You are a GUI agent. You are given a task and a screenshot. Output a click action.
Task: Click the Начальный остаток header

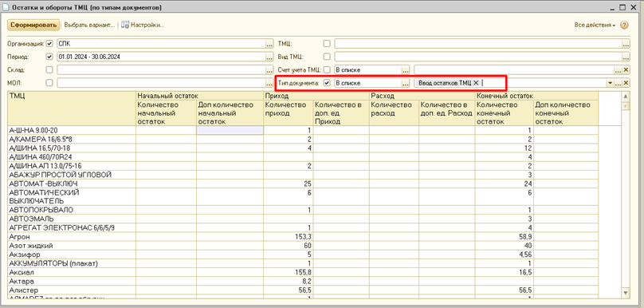click(200, 96)
